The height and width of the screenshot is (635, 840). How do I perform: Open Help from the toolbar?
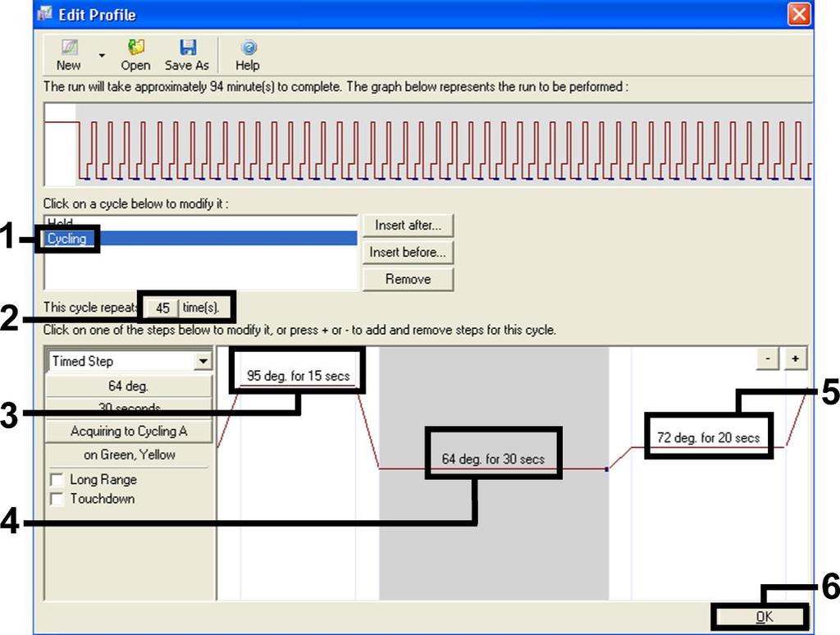click(248, 54)
